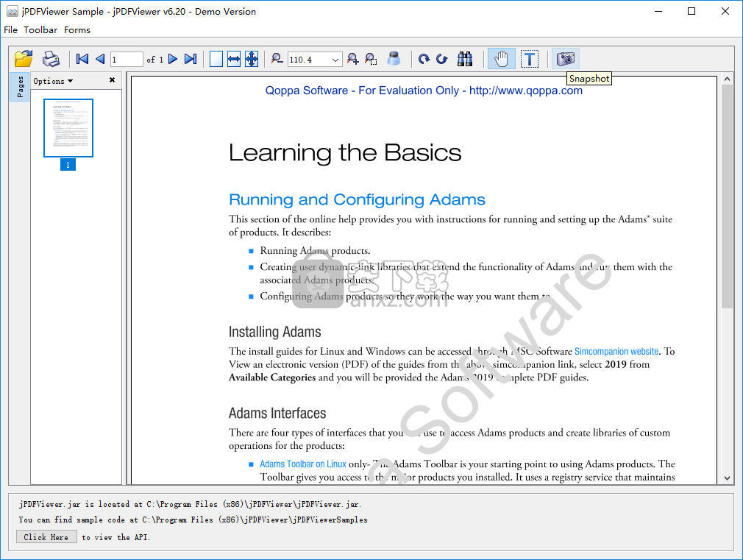Click the 'Installing Adams' heading
This screenshot has width=743, height=560.
click(x=275, y=332)
